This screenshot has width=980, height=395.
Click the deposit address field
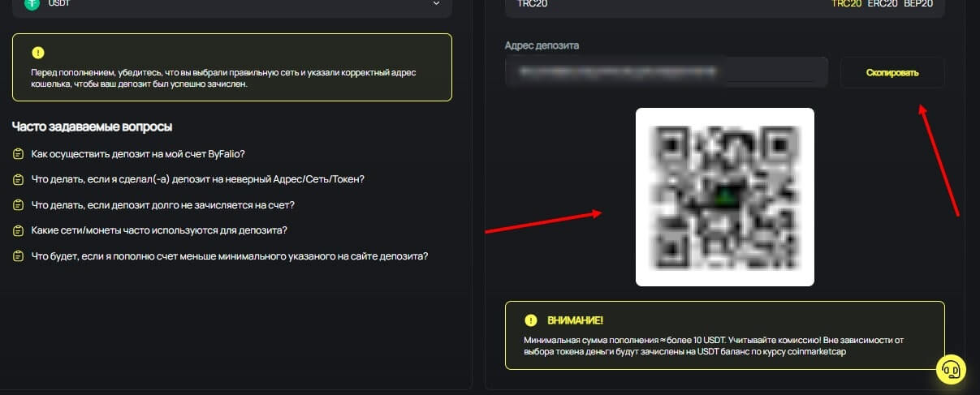(667, 72)
